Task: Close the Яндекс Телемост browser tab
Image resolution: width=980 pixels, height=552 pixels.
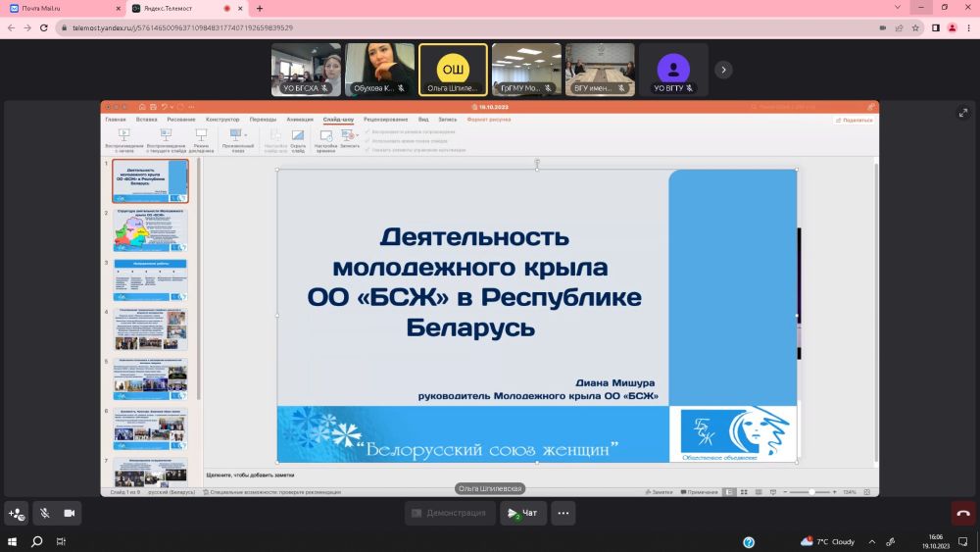Action: coord(240,9)
